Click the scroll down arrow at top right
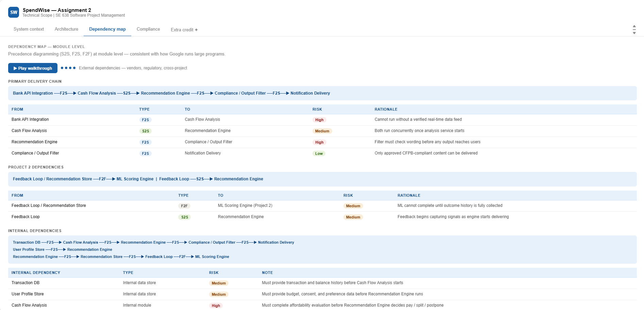644x310 pixels. (x=634, y=33)
